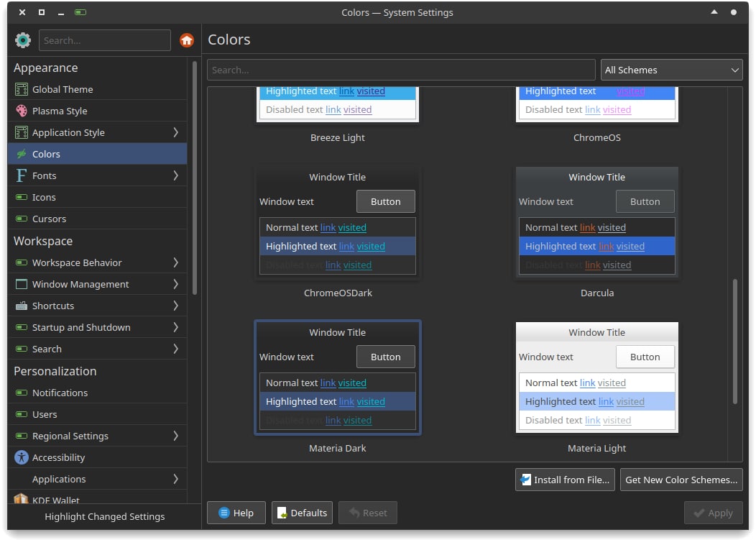756x540 pixels.
Task: Click the Fonts letter F icon
Action: pos(22,175)
